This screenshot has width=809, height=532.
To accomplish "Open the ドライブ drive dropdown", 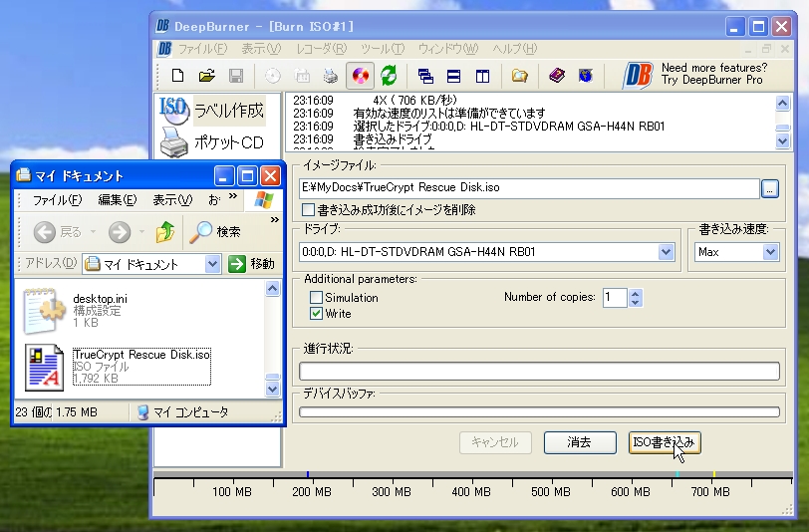I will pyautogui.click(x=666, y=252).
